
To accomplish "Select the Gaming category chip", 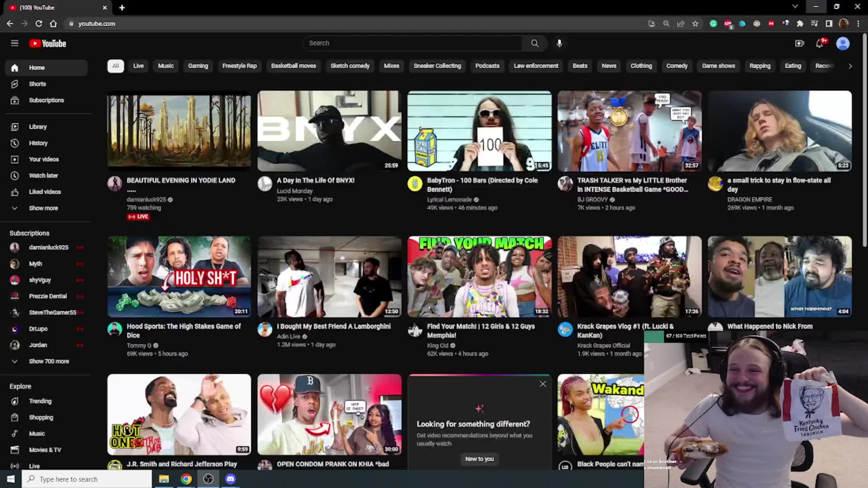I will tap(198, 66).
